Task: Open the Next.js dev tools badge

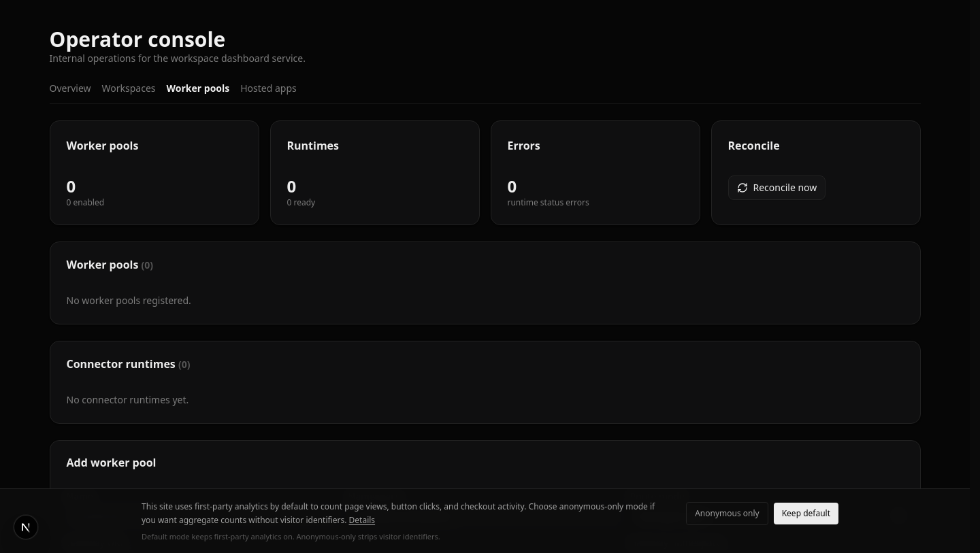Action: 26,527
